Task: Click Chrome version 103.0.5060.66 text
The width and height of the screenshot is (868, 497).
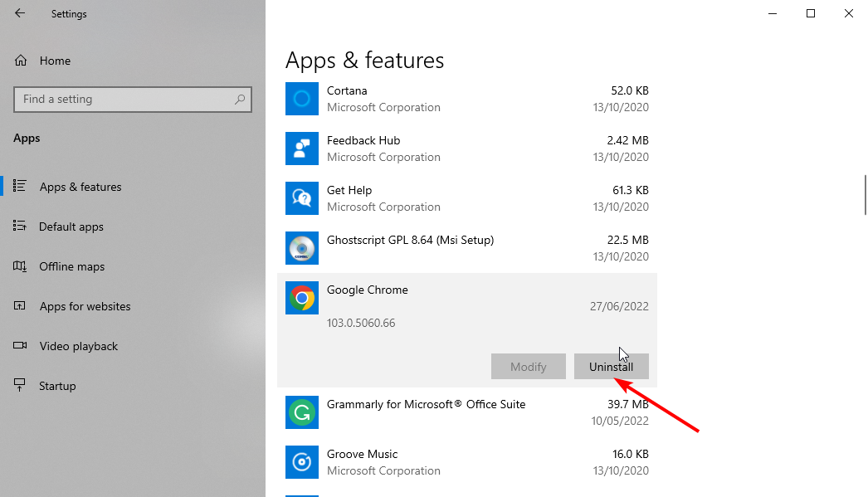Action: (361, 324)
